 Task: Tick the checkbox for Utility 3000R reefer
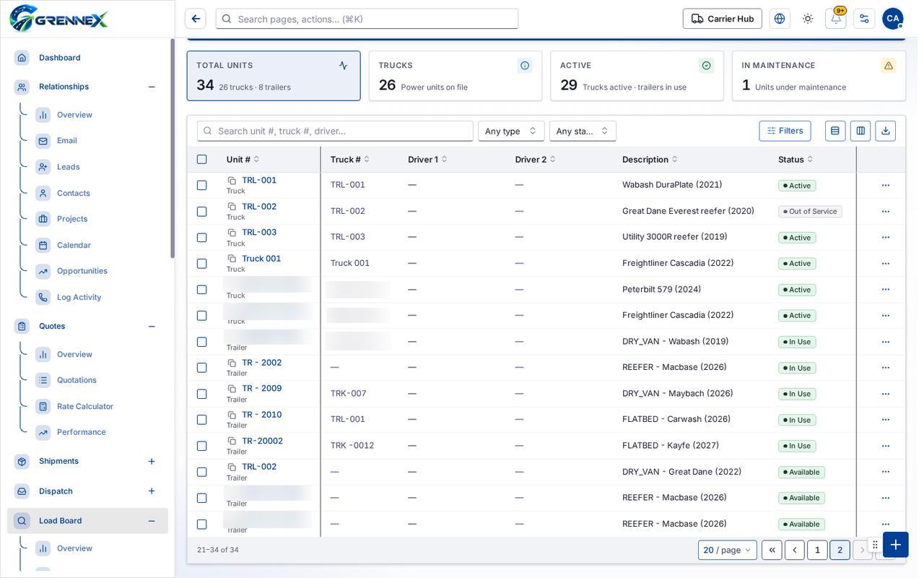point(202,238)
